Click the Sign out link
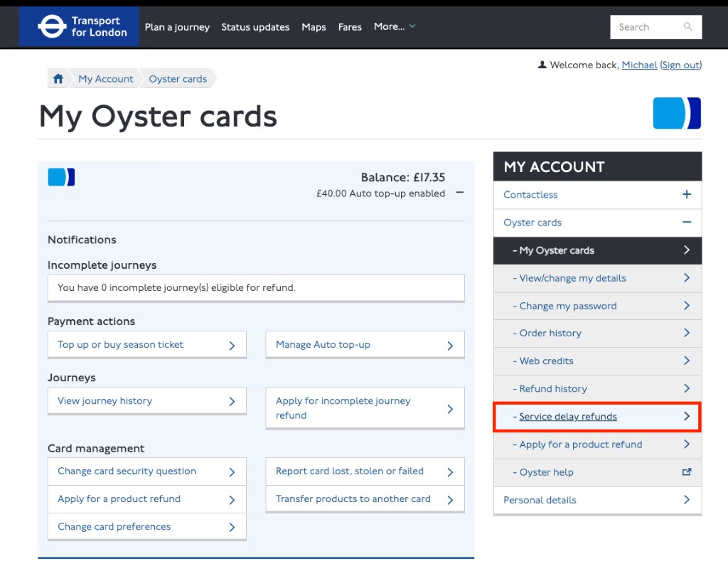The image size is (728, 571). click(681, 65)
